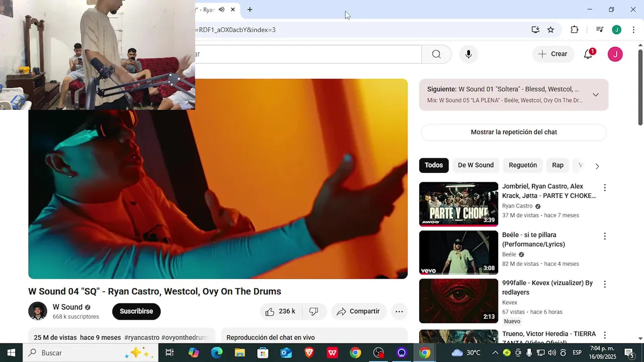
Task: Click the Crear button
Action: pyautogui.click(x=553, y=54)
